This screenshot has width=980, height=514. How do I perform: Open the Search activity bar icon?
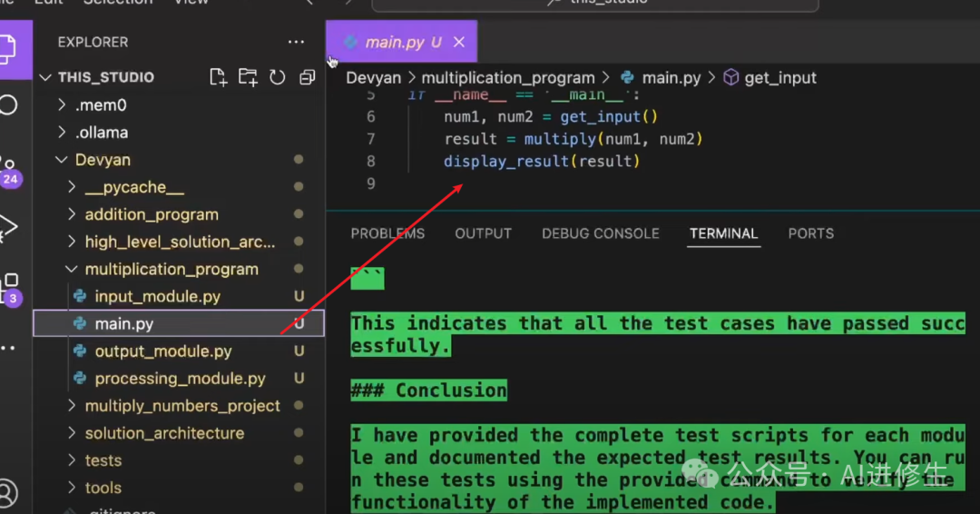8,105
